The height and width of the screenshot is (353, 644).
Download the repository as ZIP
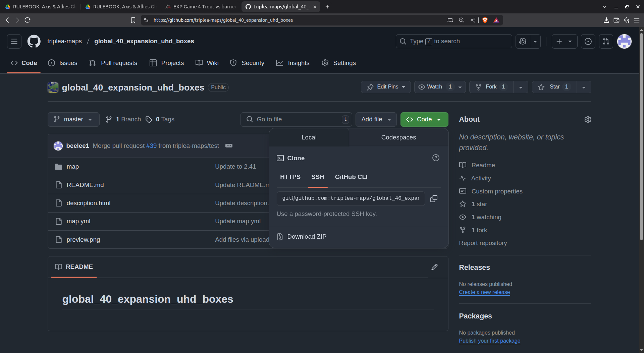(x=307, y=237)
